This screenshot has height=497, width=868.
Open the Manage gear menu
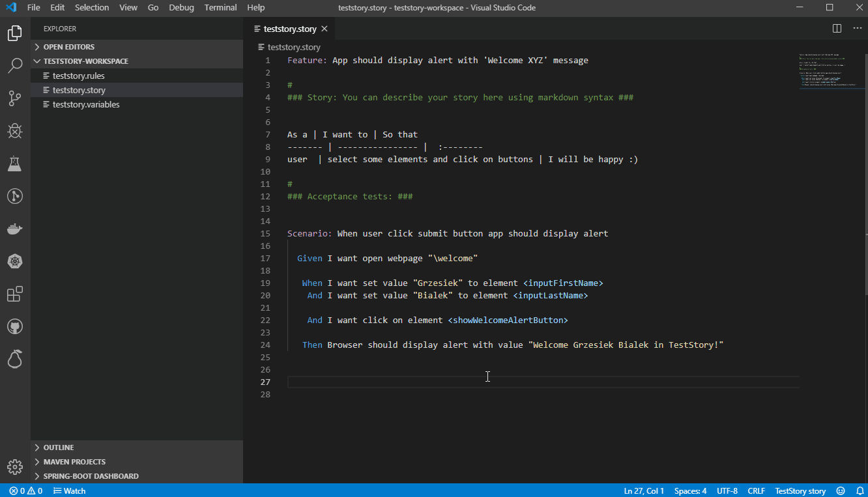[15, 467]
